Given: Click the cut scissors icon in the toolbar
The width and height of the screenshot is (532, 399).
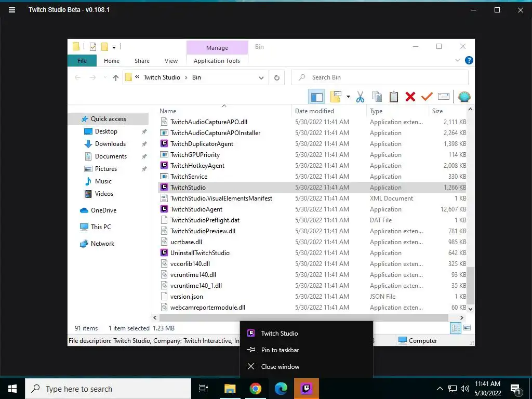Looking at the screenshot, I should tap(360, 97).
